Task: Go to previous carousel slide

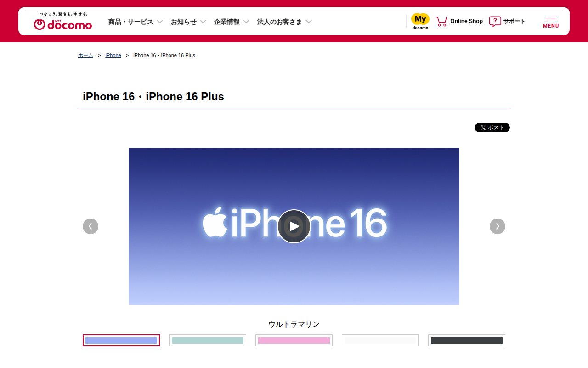Action: [x=90, y=226]
